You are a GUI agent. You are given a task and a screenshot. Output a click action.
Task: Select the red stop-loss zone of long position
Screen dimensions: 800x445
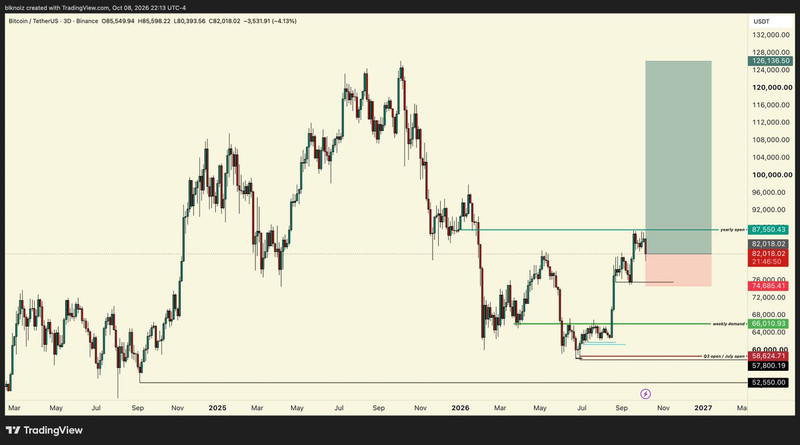(678, 270)
